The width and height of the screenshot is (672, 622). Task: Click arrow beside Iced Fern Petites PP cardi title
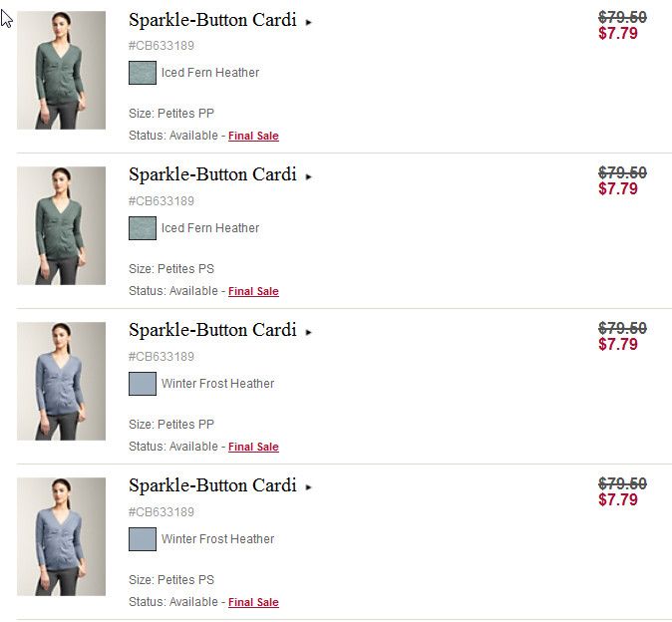(x=309, y=22)
